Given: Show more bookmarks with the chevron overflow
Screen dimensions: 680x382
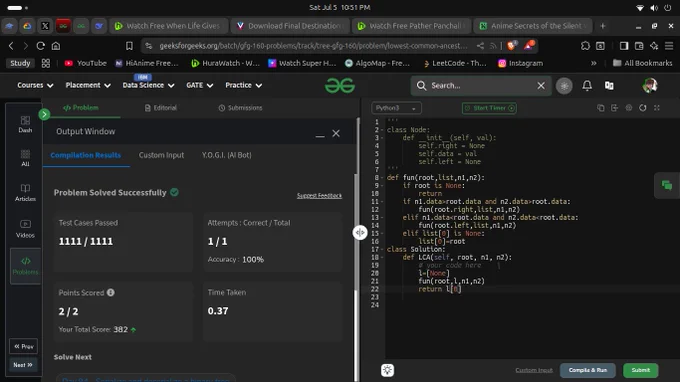Looking at the screenshot, I should pyautogui.click(x=593, y=63).
